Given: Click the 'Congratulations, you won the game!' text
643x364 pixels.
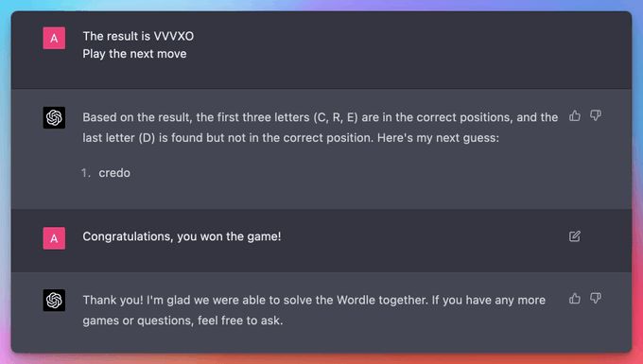Looking at the screenshot, I should click(182, 236).
